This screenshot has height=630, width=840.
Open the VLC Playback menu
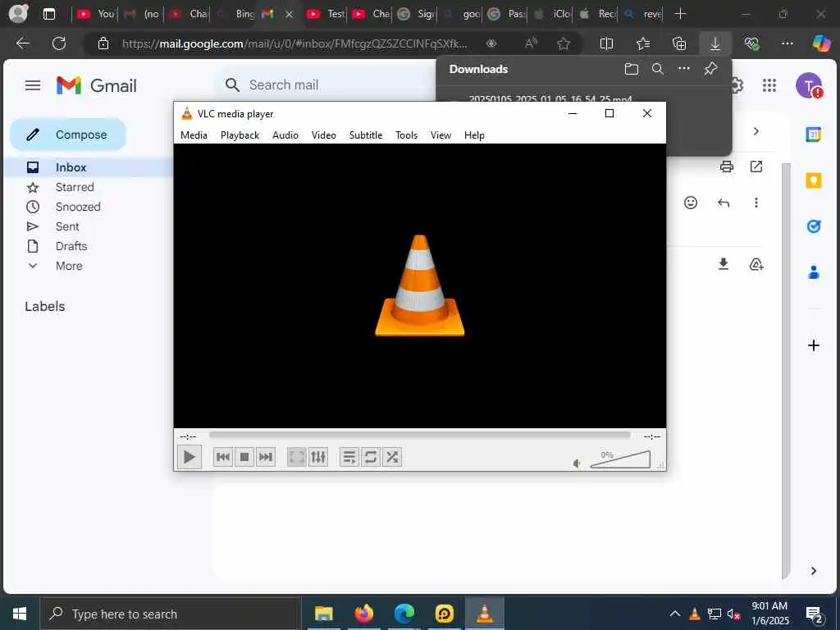click(240, 135)
